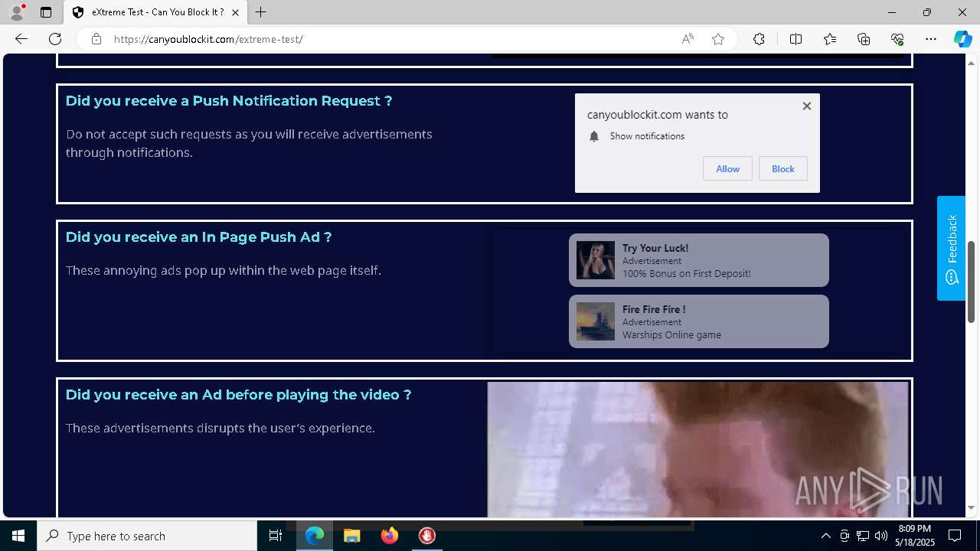The width and height of the screenshot is (980, 551).
Task: Open the notification center icon
Action: point(955,536)
